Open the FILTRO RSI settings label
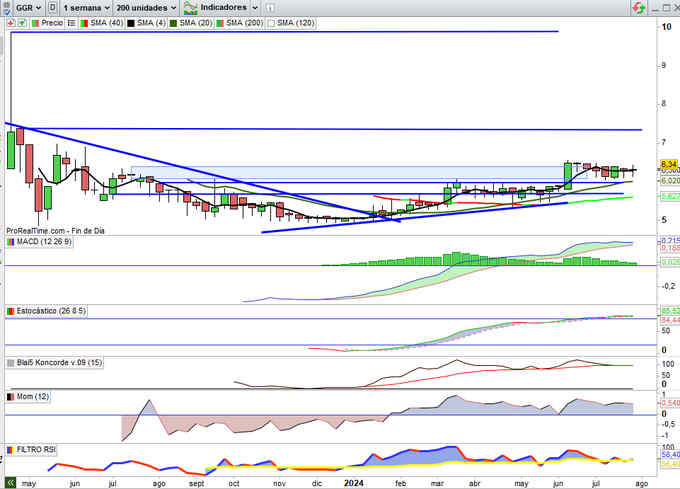This screenshot has height=489, width=680. pyautogui.click(x=36, y=450)
